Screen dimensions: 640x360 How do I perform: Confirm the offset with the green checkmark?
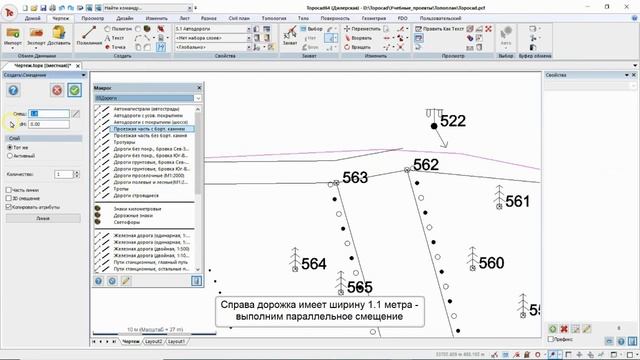click(74, 90)
